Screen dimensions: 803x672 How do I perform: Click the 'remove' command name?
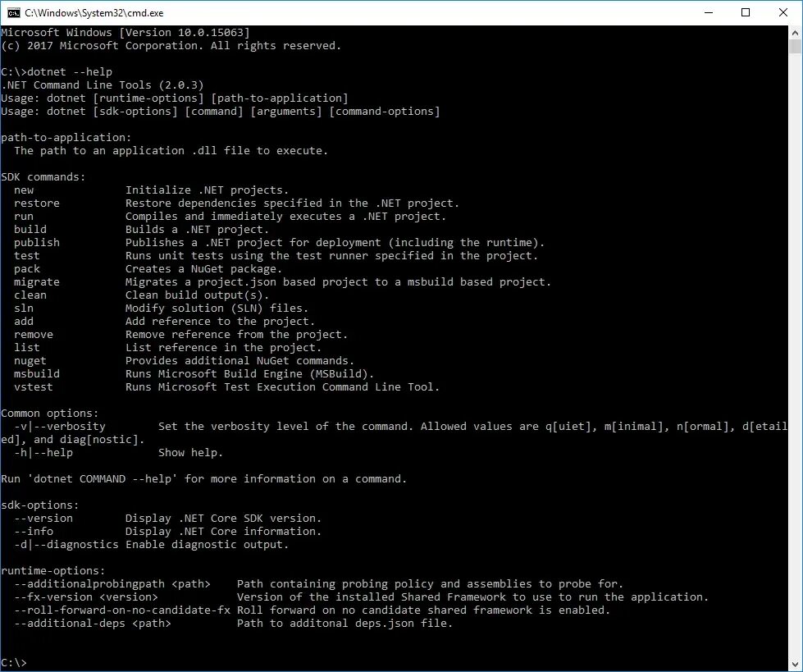pos(34,335)
